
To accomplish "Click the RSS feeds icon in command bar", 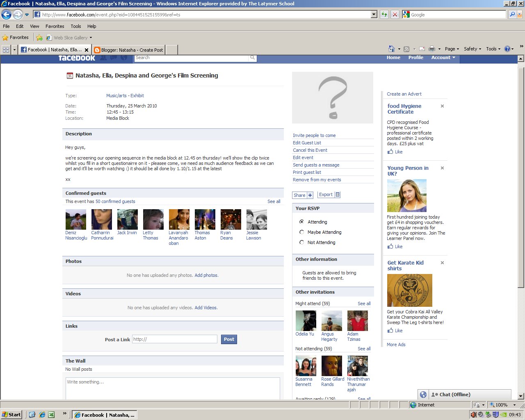I will tap(406, 49).
